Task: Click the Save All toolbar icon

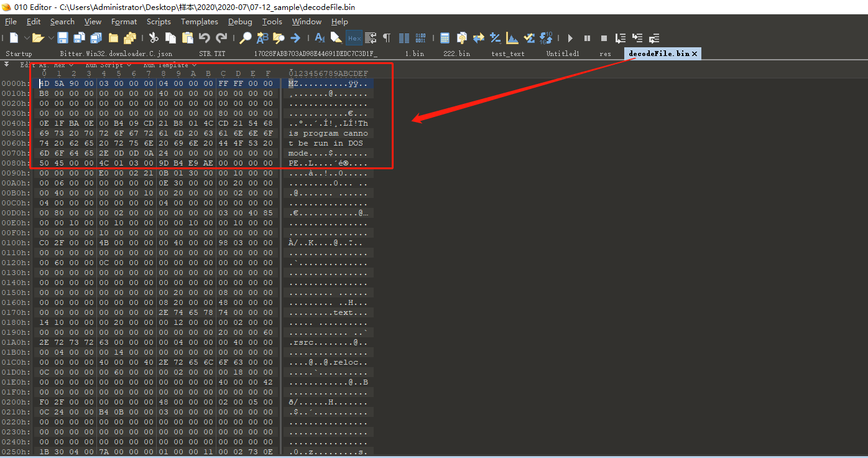Action: 96,38
